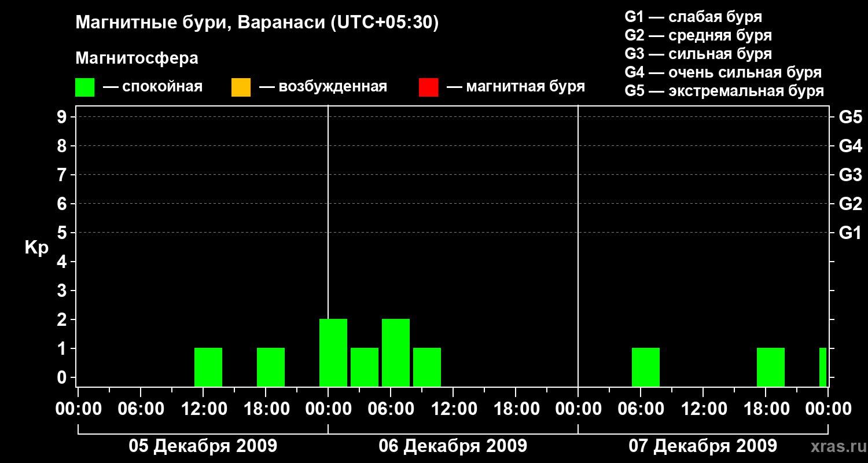This screenshot has width=868, height=463.
Task: Click the Kp 1 bar at 18:00 on 07 Декабря
Action: (771, 367)
